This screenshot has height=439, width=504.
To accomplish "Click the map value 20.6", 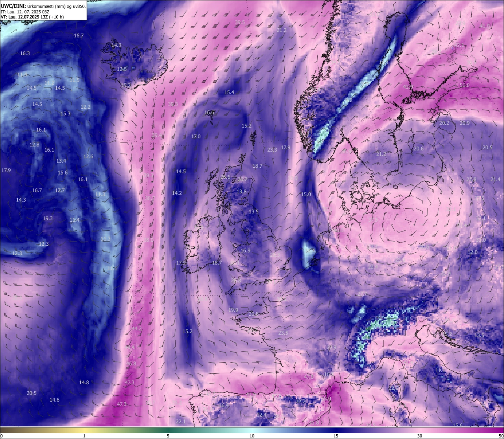I will (x=419, y=148).
